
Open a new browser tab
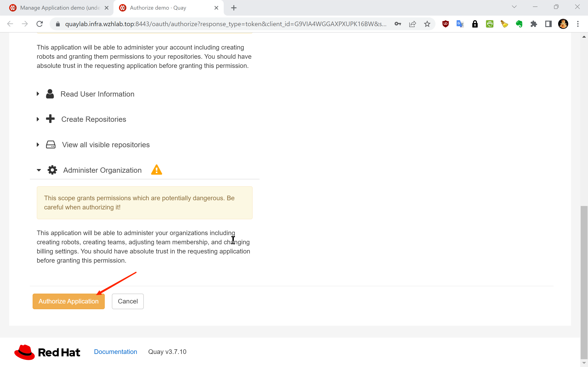tap(234, 8)
